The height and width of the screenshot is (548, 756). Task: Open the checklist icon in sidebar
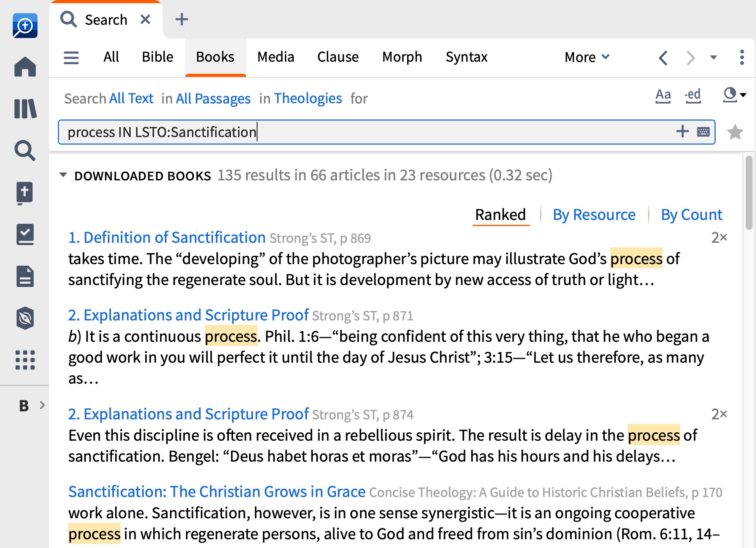[25, 234]
